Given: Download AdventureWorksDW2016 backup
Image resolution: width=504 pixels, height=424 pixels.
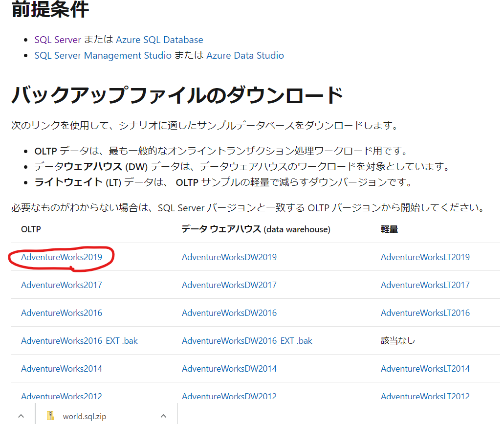Looking at the screenshot, I should pyautogui.click(x=229, y=313).
